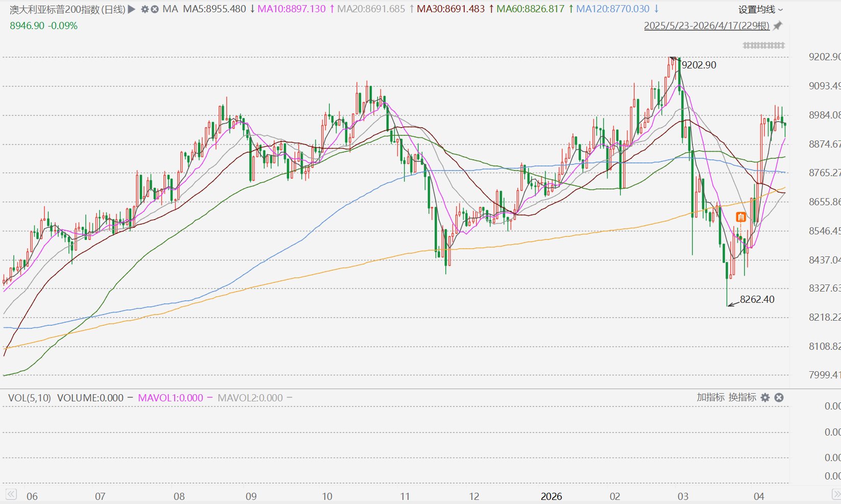Select the MA10:8897.130 magenta label
The height and width of the screenshot is (504, 841).
[292, 9]
